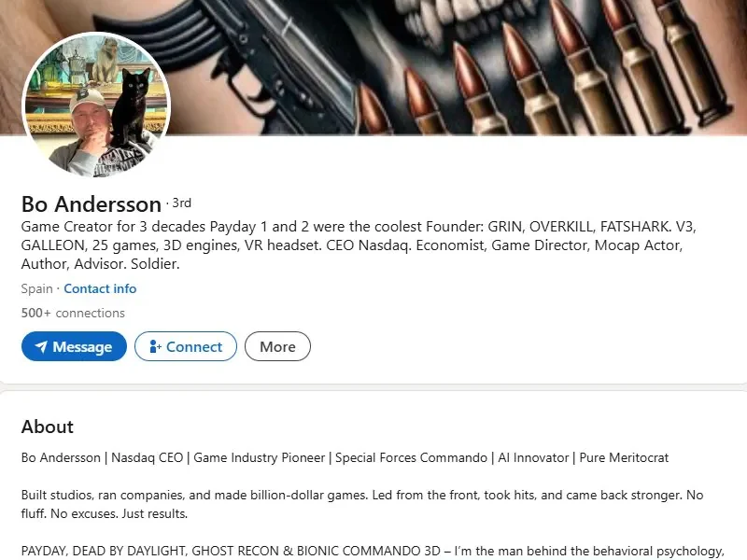Viewport: 747px width, 560px height.
Task: Open the More options dropdown
Action: coord(277,346)
